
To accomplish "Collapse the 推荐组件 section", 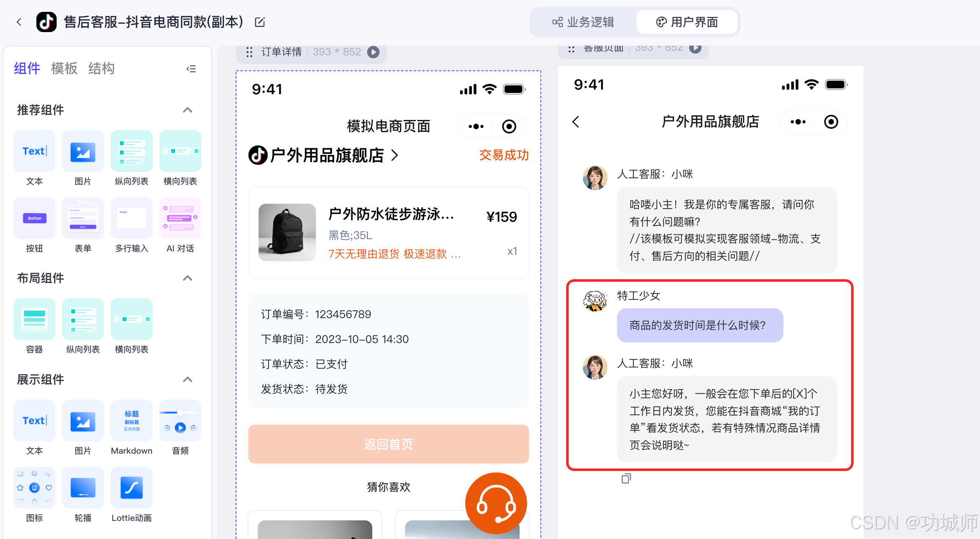I will coord(188,110).
